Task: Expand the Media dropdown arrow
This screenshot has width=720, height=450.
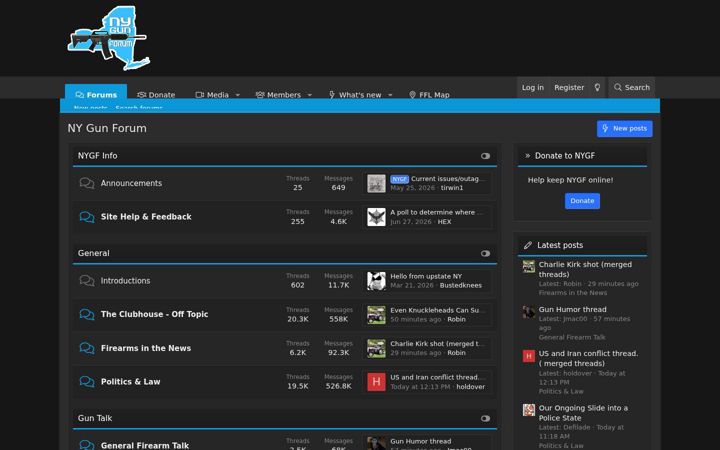Action: pos(237,95)
